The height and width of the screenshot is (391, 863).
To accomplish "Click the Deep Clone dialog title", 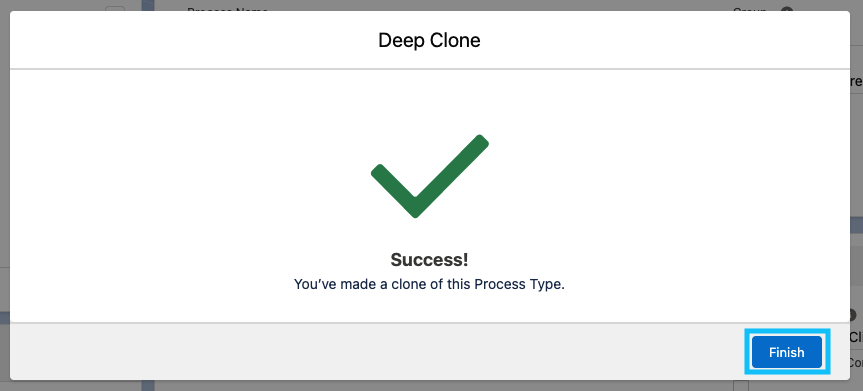I will coord(429,40).
